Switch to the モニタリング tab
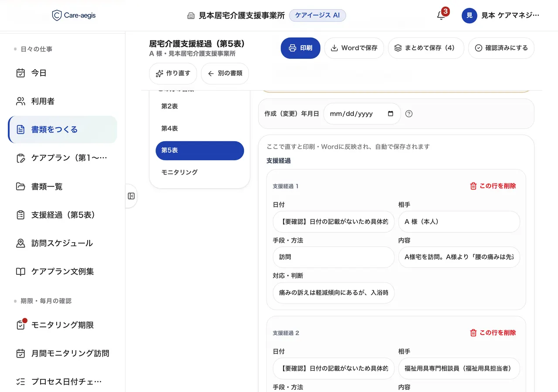The width and height of the screenshot is (558, 392). 200,172
